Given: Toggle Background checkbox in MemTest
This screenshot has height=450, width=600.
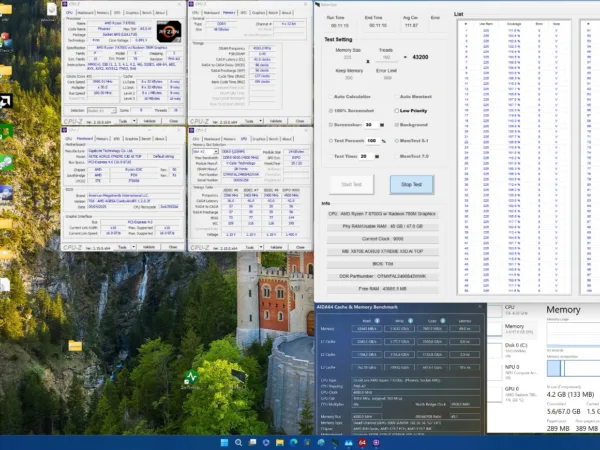Looking at the screenshot, I should [x=396, y=125].
